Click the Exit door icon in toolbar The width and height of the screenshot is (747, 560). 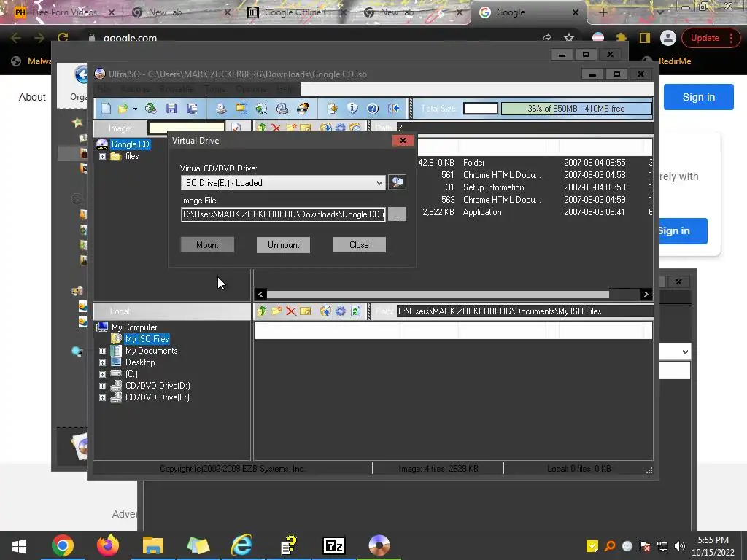pyautogui.click(x=394, y=109)
